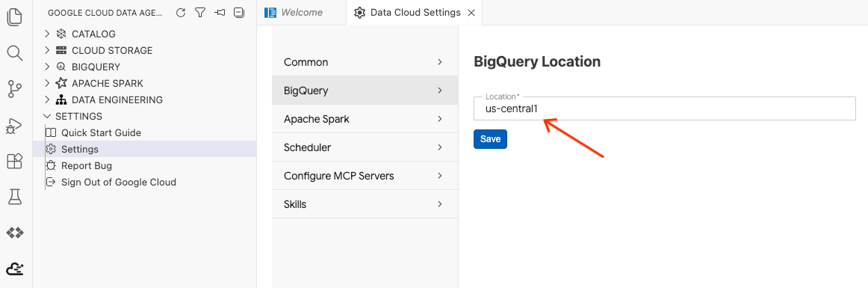Click the Apache Spark row chevron
The width and height of the screenshot is (868, 288).
[440, 119]
